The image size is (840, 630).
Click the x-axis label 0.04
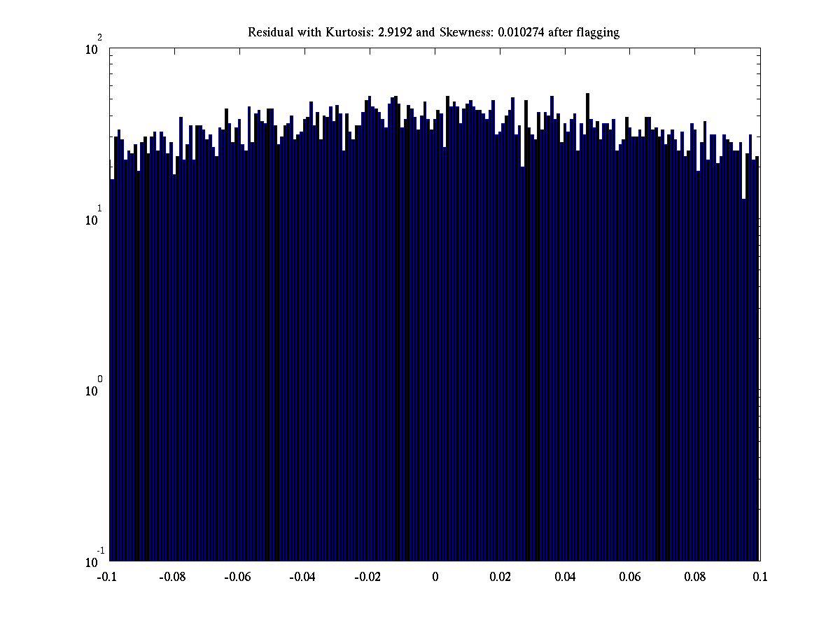pyautogui.click(x=565, y=577)
